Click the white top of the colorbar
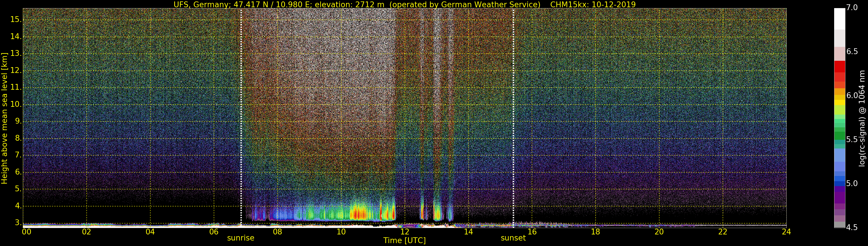 click(x=839, y=19)
